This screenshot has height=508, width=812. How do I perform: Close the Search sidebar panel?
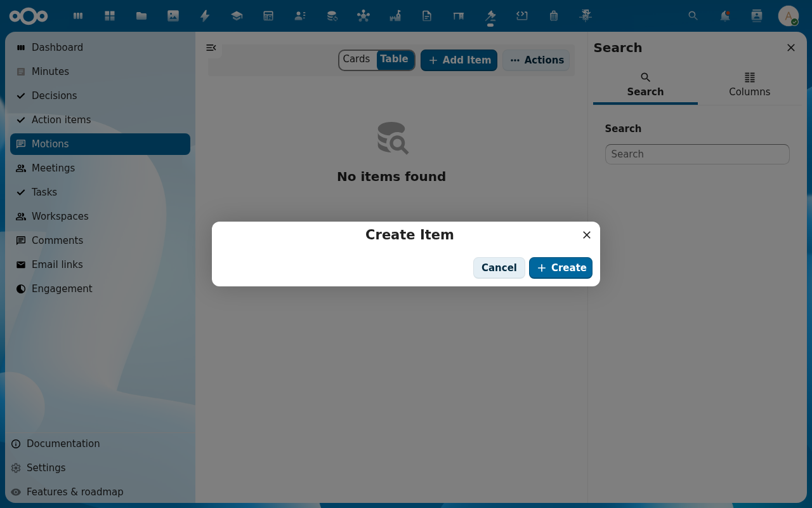(791, 48)
